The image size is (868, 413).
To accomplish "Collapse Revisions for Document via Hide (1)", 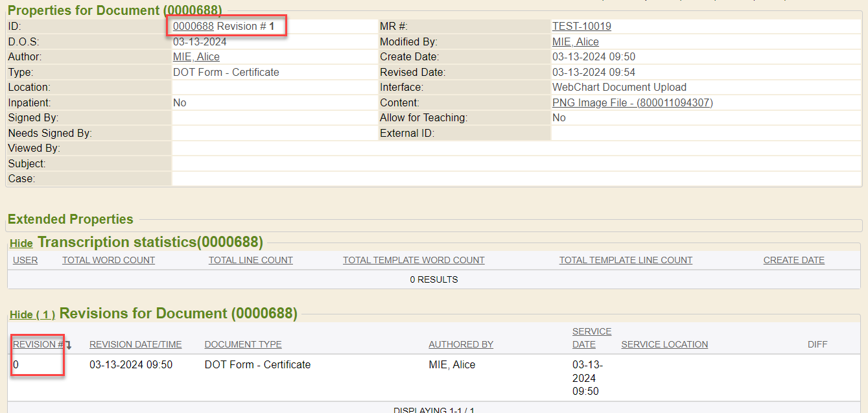I will click(x=32, y=315).
